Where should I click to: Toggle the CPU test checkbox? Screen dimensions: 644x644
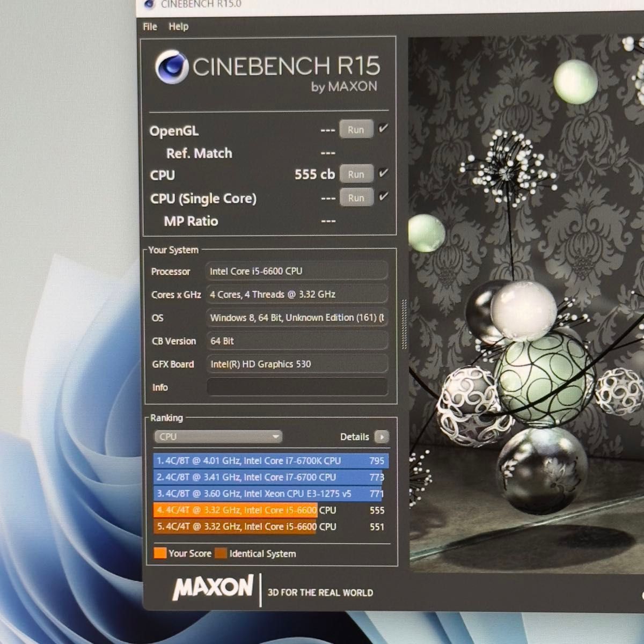(x=383, y=173)
